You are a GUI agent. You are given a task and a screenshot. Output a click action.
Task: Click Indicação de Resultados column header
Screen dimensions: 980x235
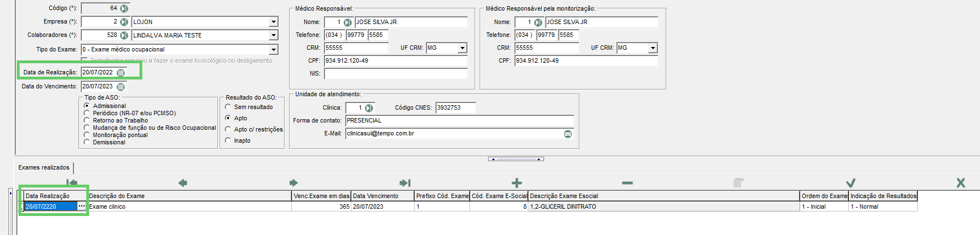pos(883,196)
